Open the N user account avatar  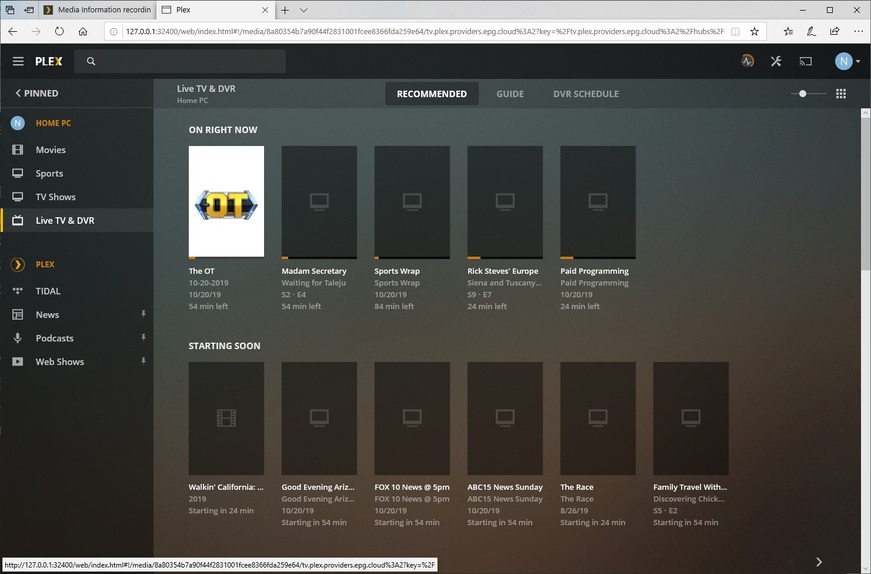pyautogui.click(x=844, y=61)
